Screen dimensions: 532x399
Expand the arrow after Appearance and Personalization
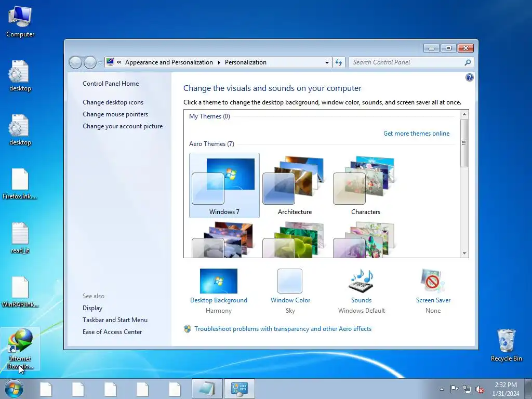point(219,62)
